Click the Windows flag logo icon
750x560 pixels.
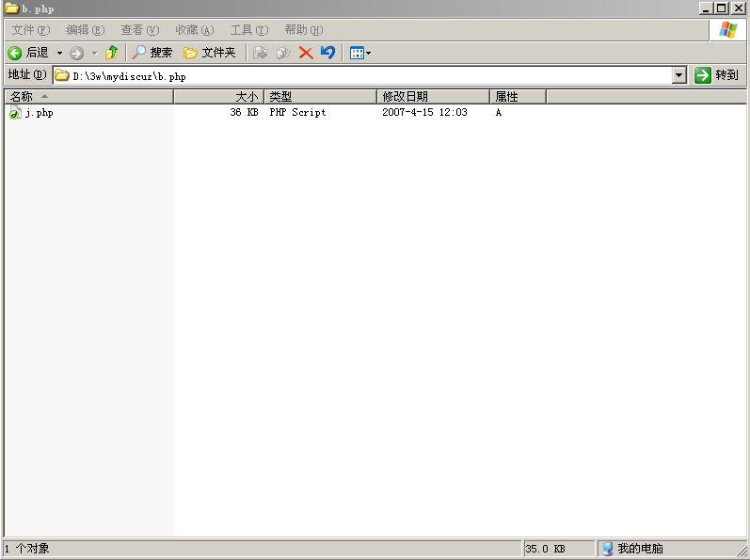728,30
